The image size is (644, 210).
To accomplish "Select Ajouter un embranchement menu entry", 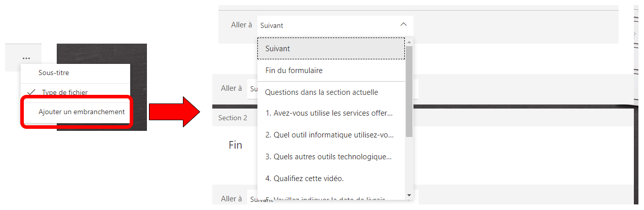I will (81, 112).
